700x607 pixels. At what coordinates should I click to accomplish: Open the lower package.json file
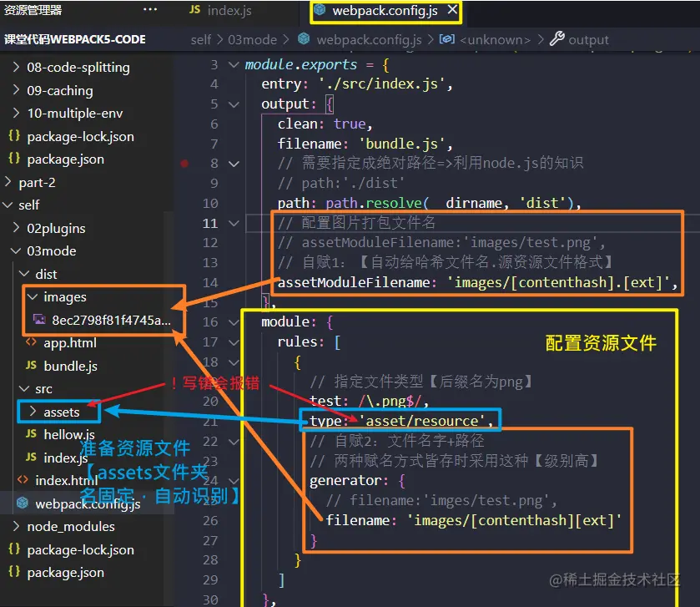point(66,573)
